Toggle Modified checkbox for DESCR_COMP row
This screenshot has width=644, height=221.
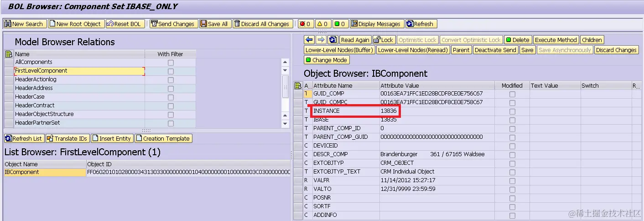(512, 155)
